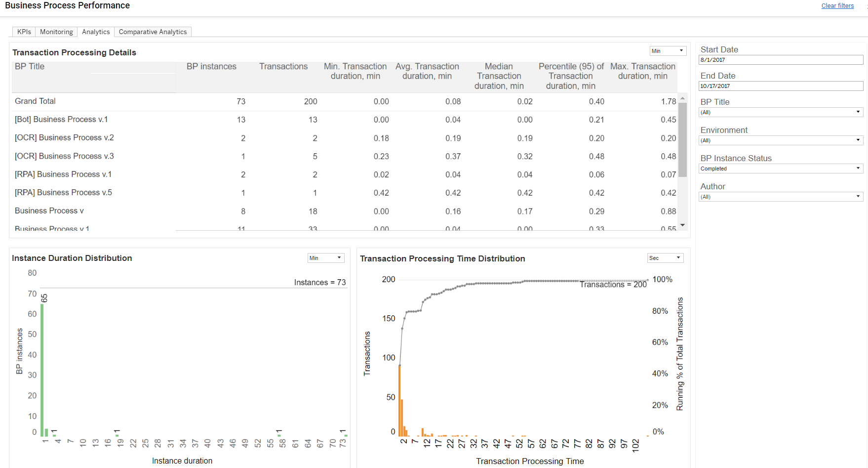Switch to the Monitoring tab
The width and height of the screenshot is (868, 468).
pos(56,32)
